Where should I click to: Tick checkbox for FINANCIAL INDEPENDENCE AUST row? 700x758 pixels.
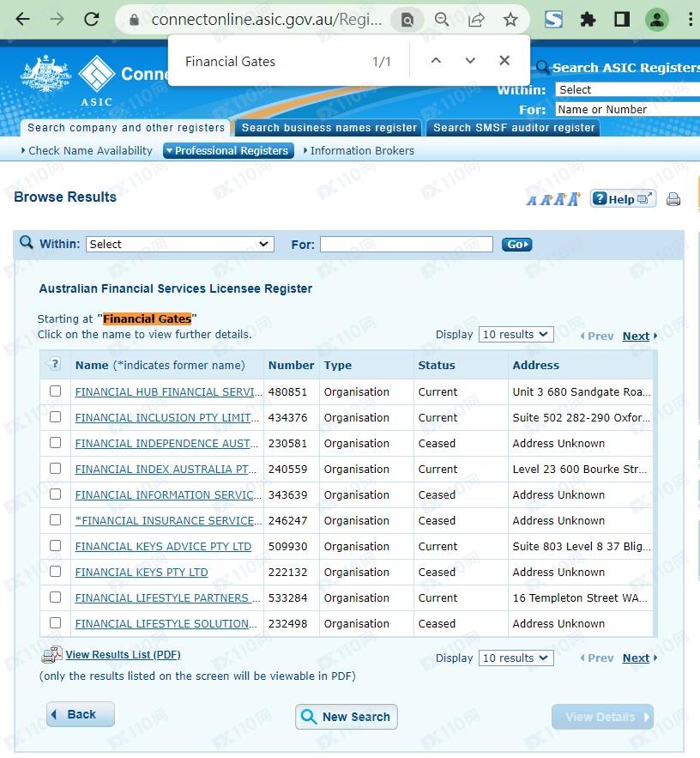click(x=56, y=442)
